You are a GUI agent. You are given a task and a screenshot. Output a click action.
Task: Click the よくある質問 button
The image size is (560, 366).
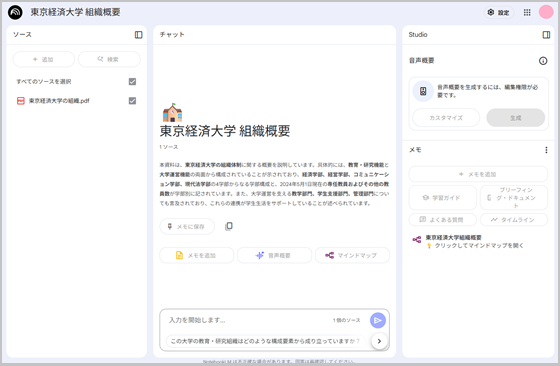(x=442, y=220)
